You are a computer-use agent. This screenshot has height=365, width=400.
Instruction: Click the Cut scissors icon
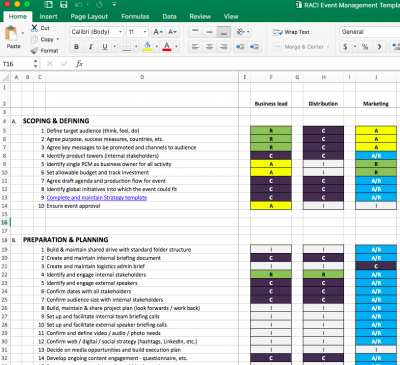pos(34,28)
